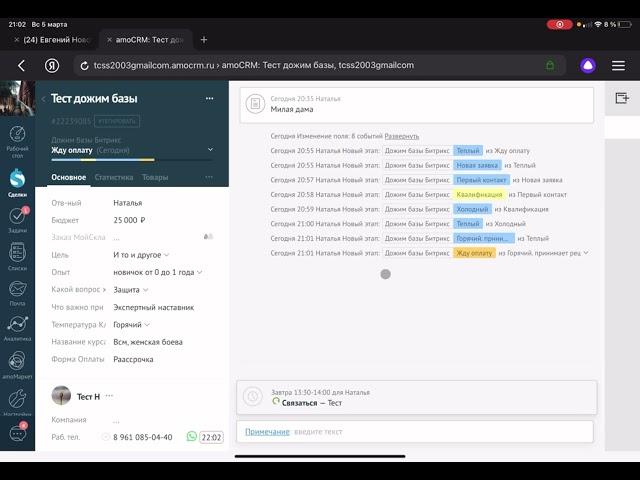Click the browser address bar
The height and width of the screenshot is (480, 640).
[318, 65]
